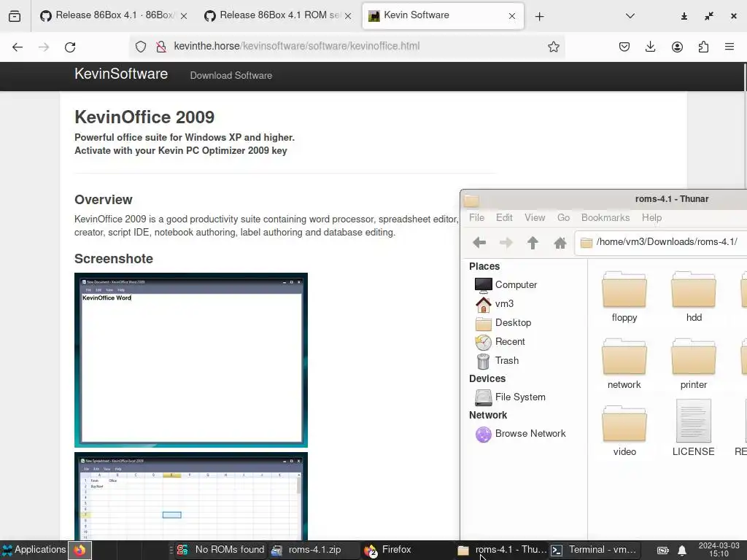Launch Firefox from panel launcher icon
The width and height of the screenshot is (747, 560).
(80, 551)
